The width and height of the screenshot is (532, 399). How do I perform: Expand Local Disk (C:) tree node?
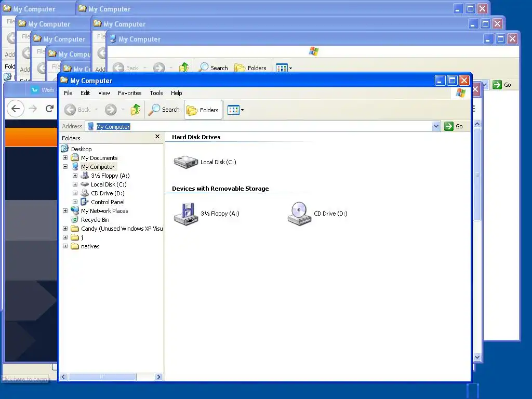click(75, 184)
